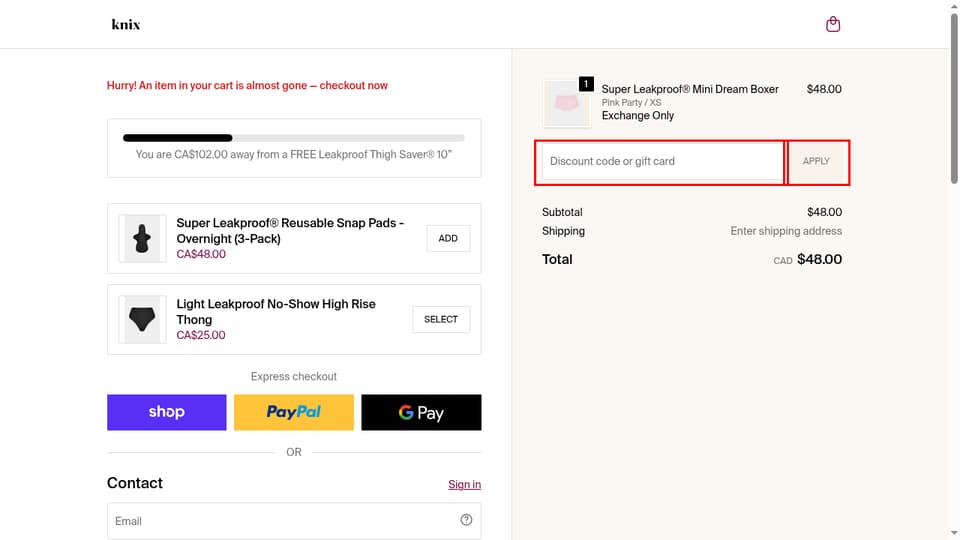The width and height of the screenshot is (960, 540).
Task: Select Light Leakproof No-Show High Rise Thong
Action: coord(441,319)
